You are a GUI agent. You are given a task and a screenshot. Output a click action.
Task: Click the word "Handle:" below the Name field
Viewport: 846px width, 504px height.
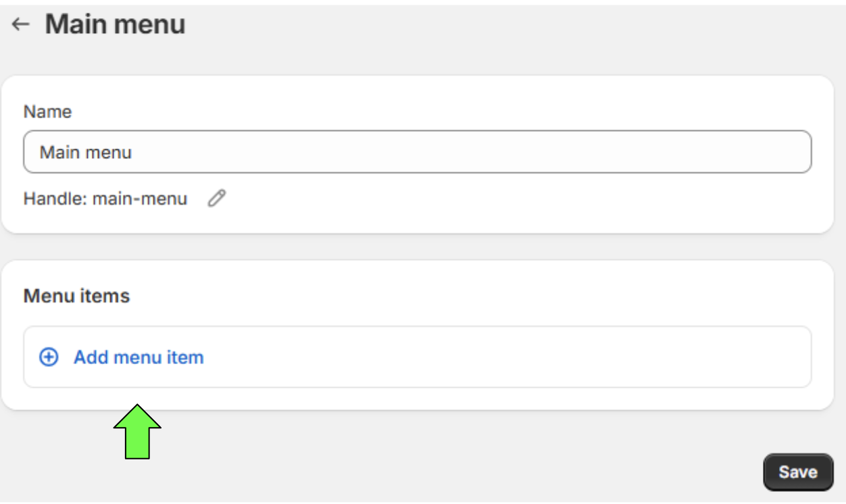pos(55,199)
